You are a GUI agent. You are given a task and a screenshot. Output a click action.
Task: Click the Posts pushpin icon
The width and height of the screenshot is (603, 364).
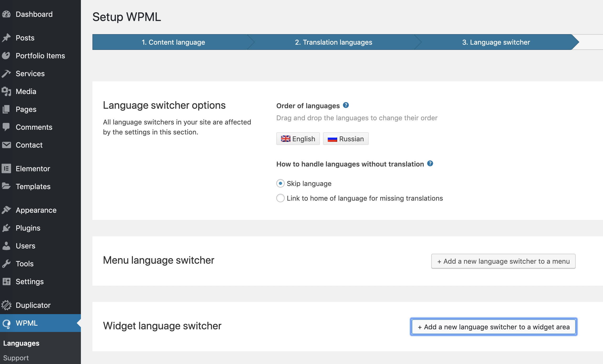6,38
